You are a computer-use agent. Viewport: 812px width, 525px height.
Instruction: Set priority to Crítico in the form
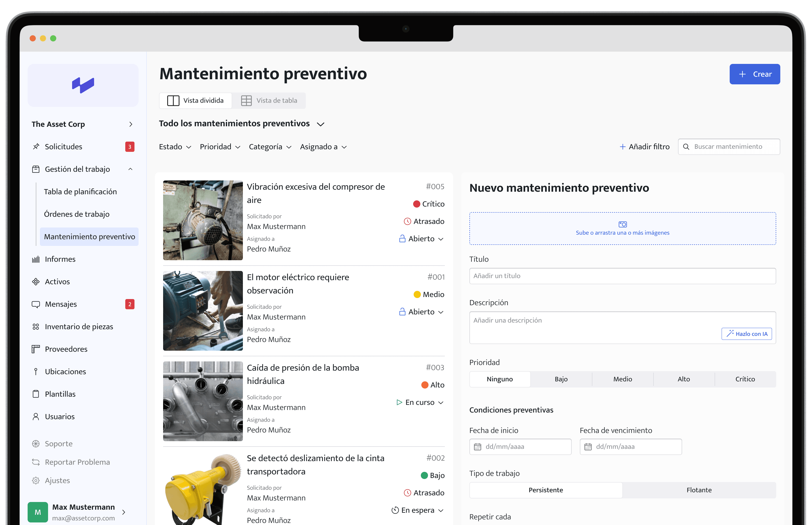click(745, 379)
